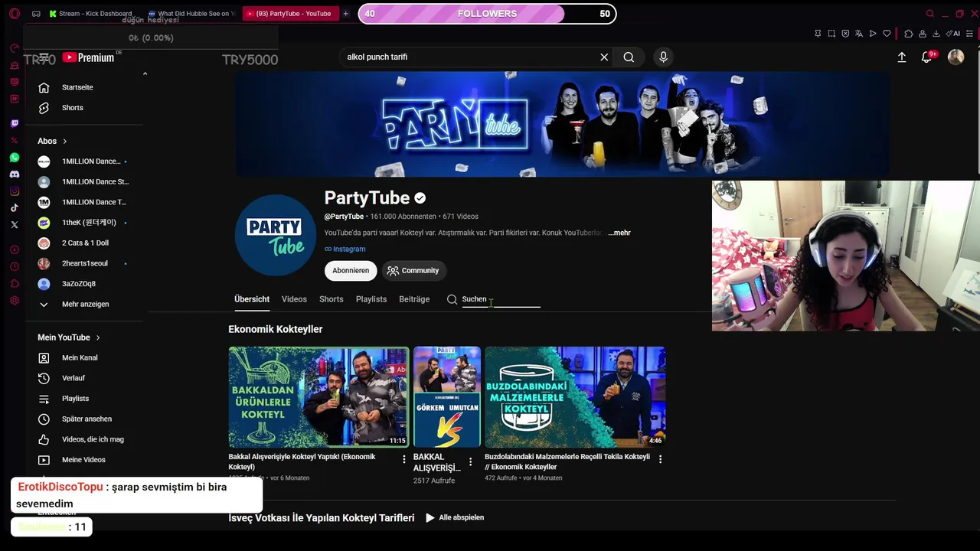Expand the Abos subscriptions section
Viewport: 980px width, 551px height.
click(53, 141)
